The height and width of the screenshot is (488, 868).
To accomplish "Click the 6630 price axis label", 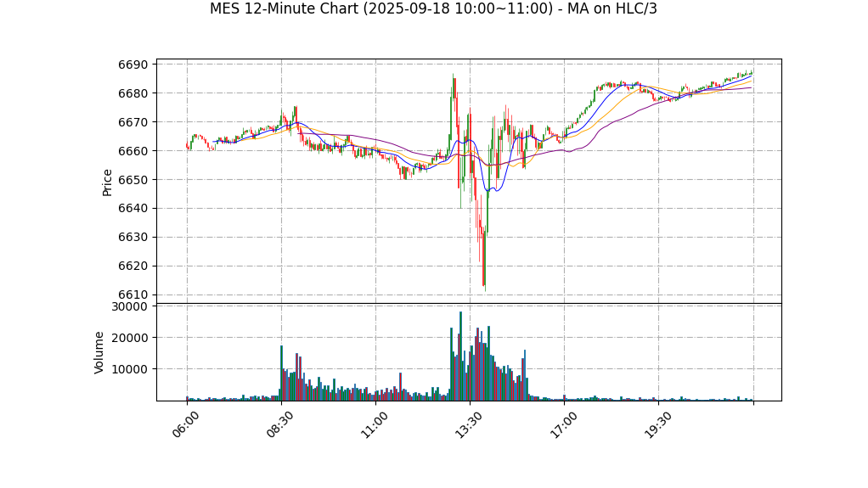I will [133, 238].
